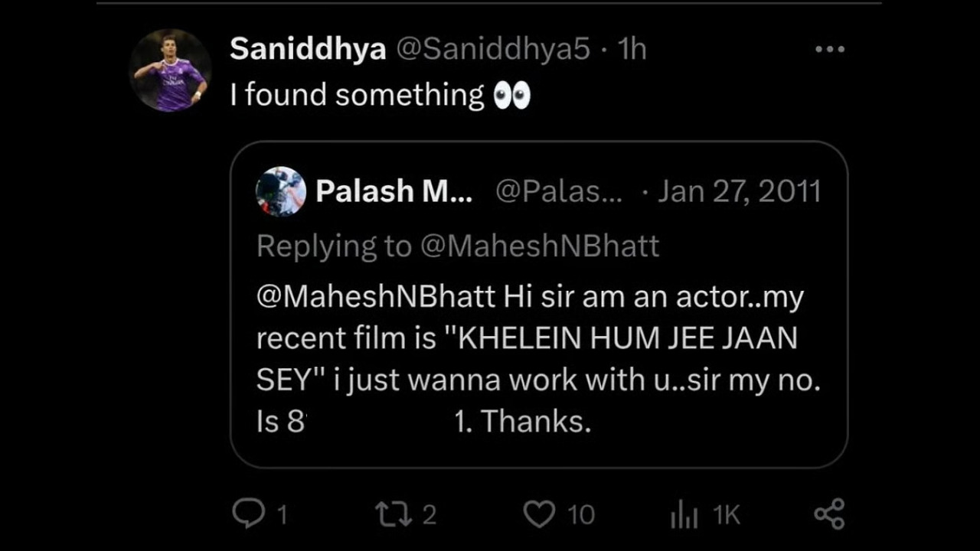Click Palash M's avatar in the quoted tweet
This screenshot has width=980, height=551.
coord(280,191)
